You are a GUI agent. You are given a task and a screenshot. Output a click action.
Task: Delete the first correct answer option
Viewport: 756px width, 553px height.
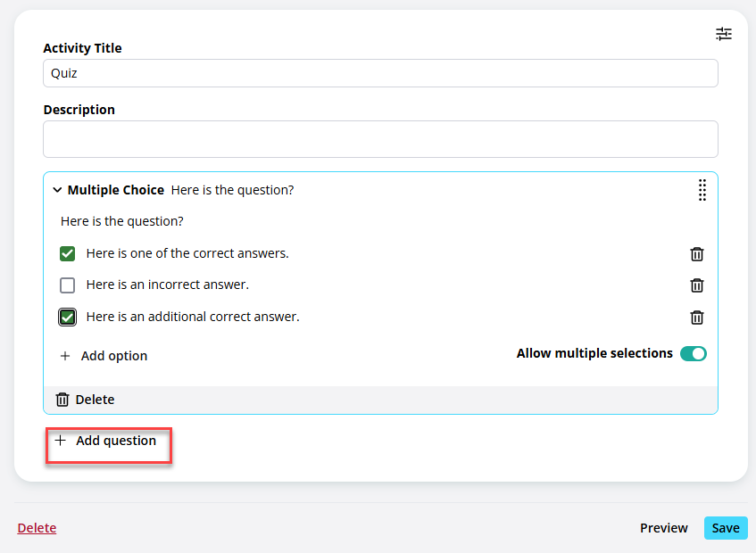(x=697, y=254)
